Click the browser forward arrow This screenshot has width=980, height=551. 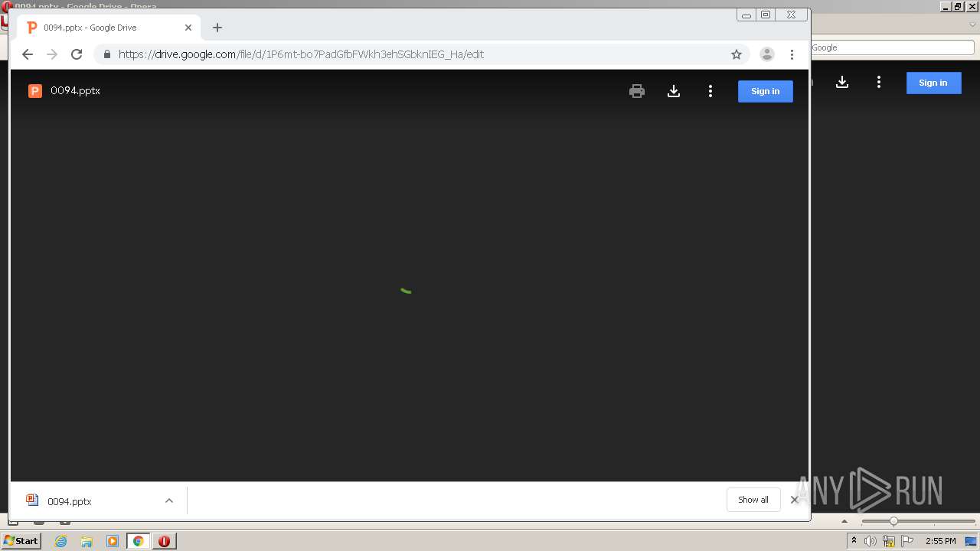[x=52, y=54]
